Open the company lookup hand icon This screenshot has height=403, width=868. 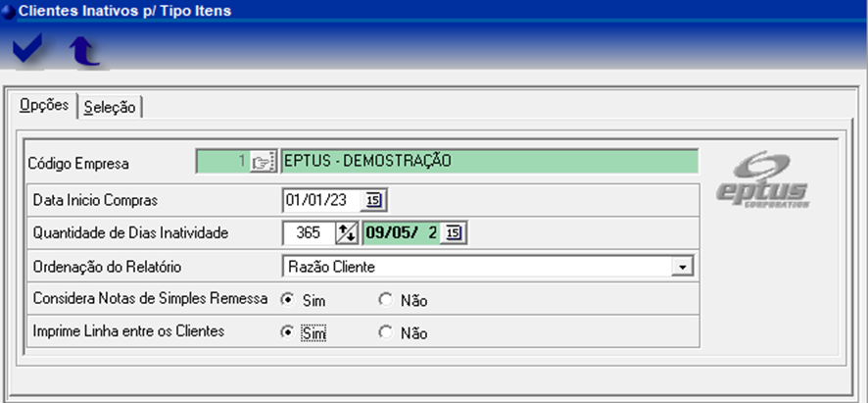coord(261,163)
